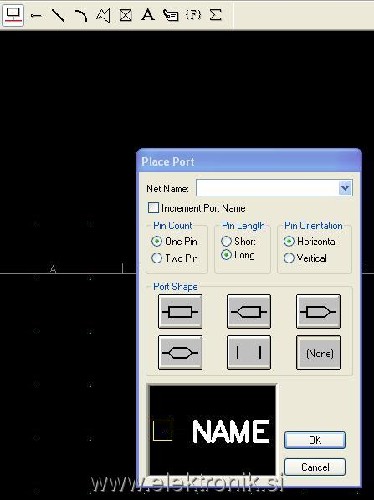Image resolution: width=374 pixels, height=500 pixels.
Task: Choose the left-pointing arrow port shape
Action: [x=249, y=312]
